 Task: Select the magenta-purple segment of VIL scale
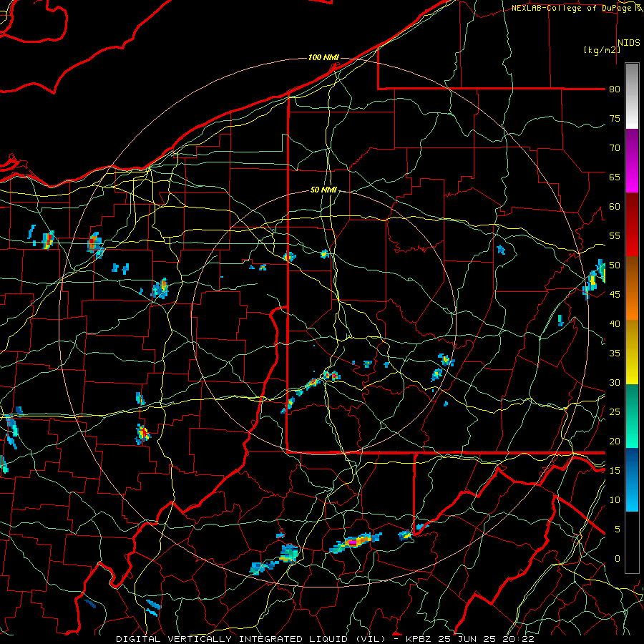632,161
